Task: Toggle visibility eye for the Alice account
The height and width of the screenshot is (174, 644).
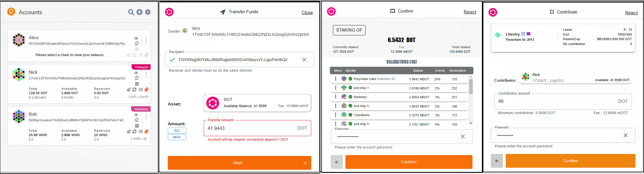Action: [x=136, y=38]
